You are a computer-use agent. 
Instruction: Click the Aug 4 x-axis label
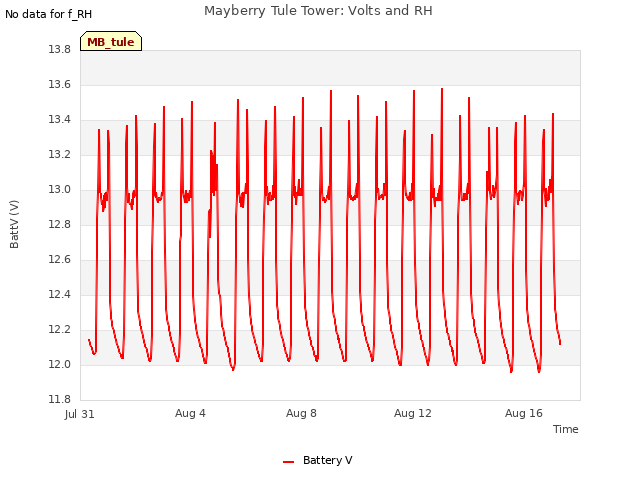click(190, 413)
